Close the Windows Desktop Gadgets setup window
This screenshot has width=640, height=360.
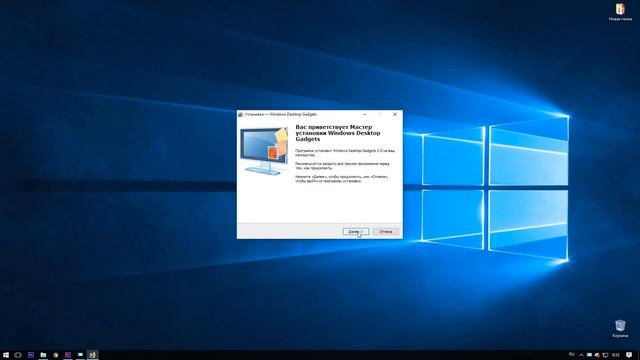coord(395,114)
